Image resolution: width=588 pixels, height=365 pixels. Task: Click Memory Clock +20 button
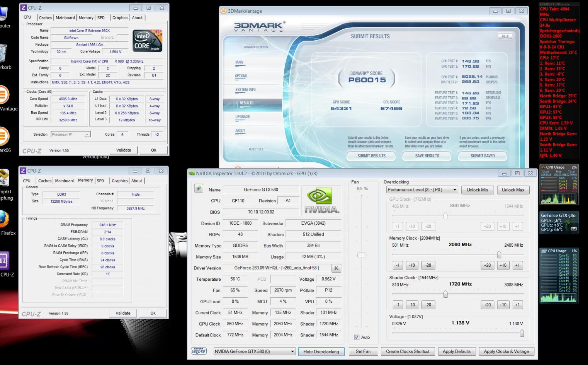[487, 265]
